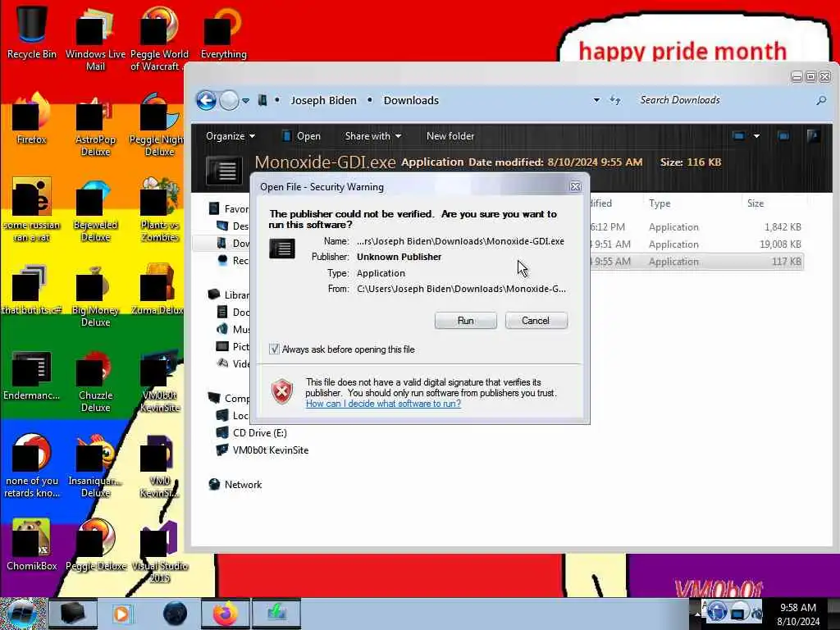Change view via the views icon

pyautogui.click(x=739, y=136)
